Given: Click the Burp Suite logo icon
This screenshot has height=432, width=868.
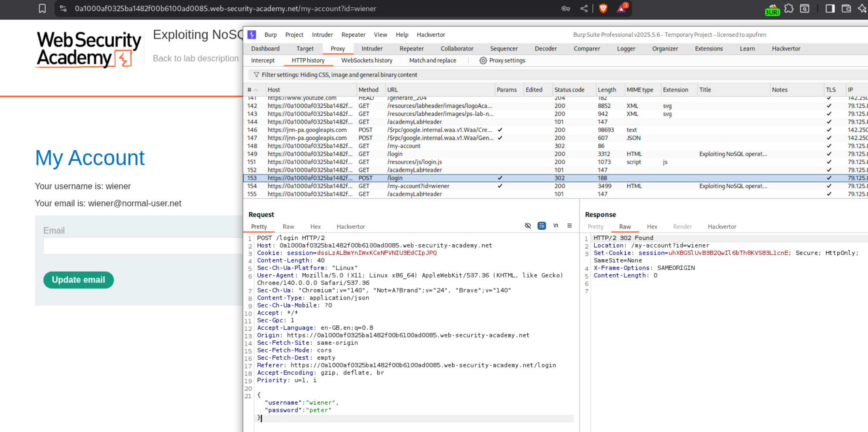Looking at the screenshot, I should click(252, 35).
